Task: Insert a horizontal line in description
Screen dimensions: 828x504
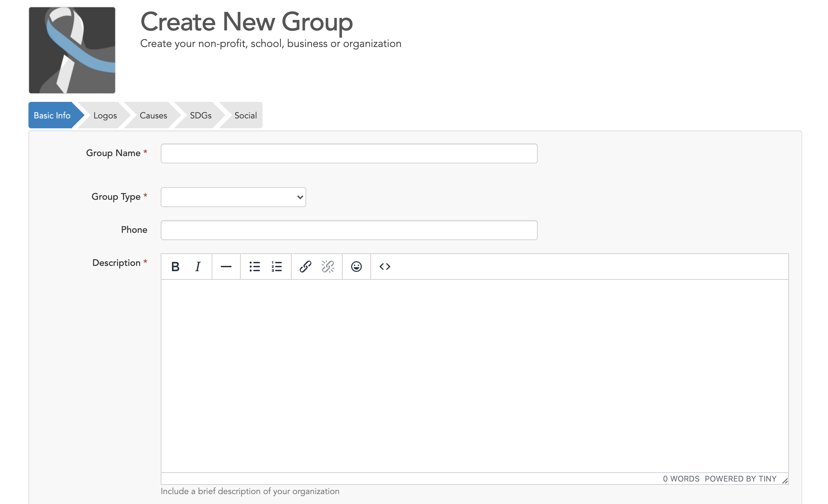Action: (226, 267)
